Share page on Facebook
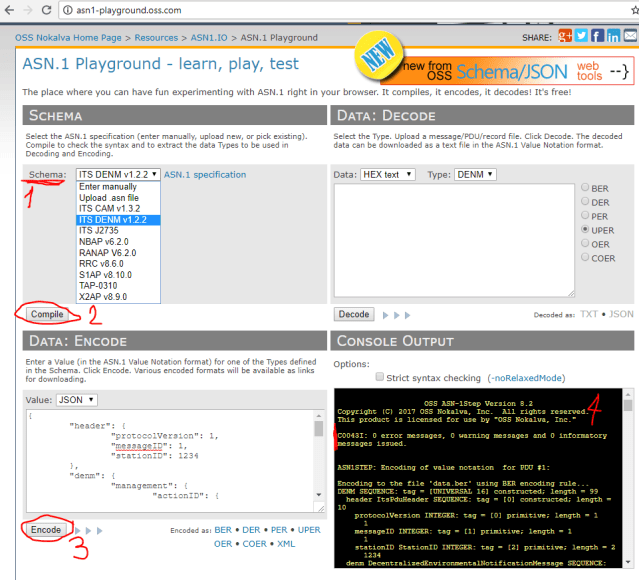639x580 pixels. (597, 37)
